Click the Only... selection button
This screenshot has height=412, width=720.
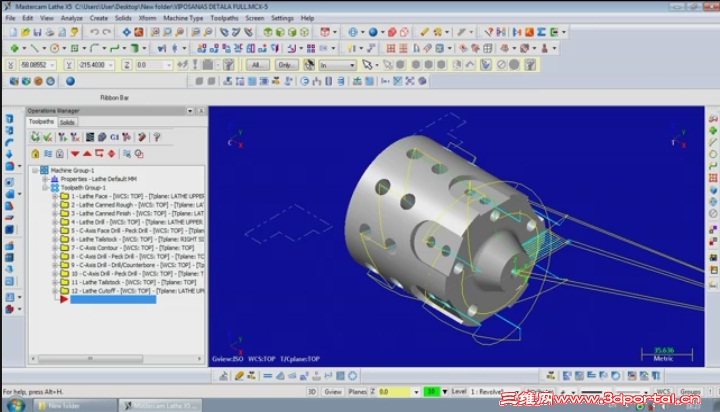pos(287,65)
